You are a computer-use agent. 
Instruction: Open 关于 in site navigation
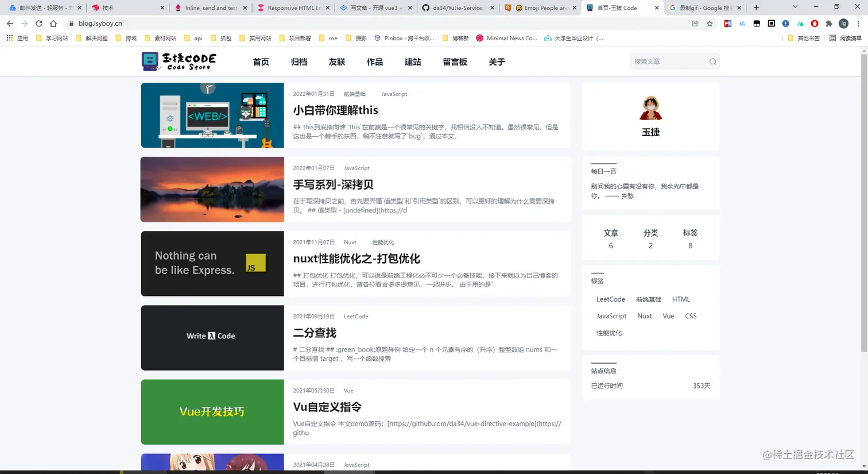click(x=497, y=62)
